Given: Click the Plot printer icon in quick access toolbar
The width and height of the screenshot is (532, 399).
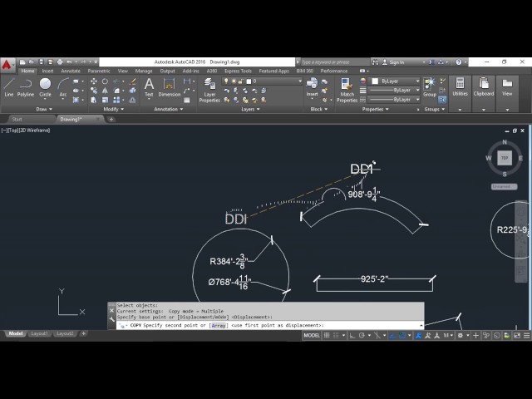Looking at the screenshot, I should [60, 62].
